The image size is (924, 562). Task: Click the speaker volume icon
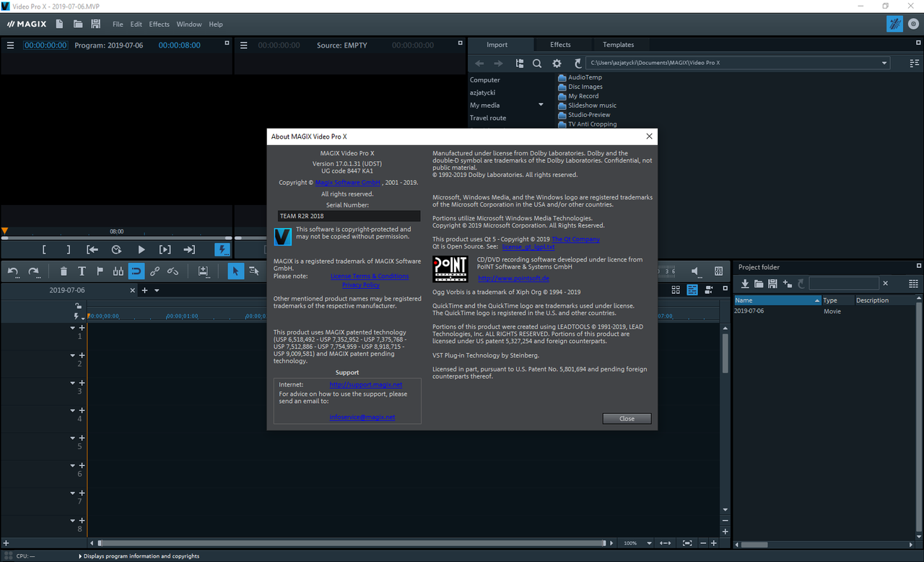pyautogui.click(x=695, y=271)
